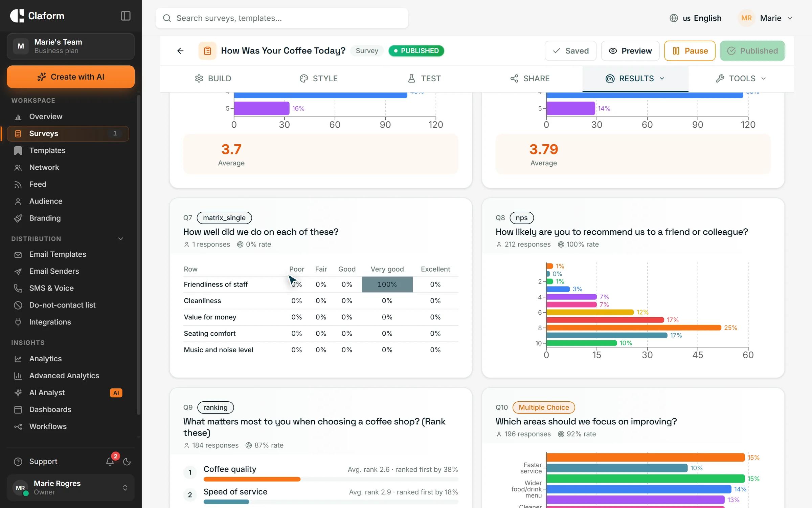Expand the Tools tab dropdown

coord(764,79)
